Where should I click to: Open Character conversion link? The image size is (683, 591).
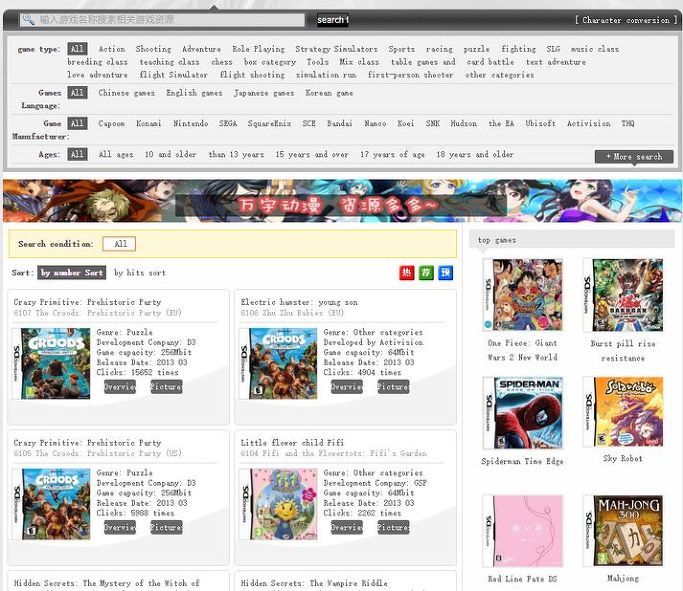(626, 20)
